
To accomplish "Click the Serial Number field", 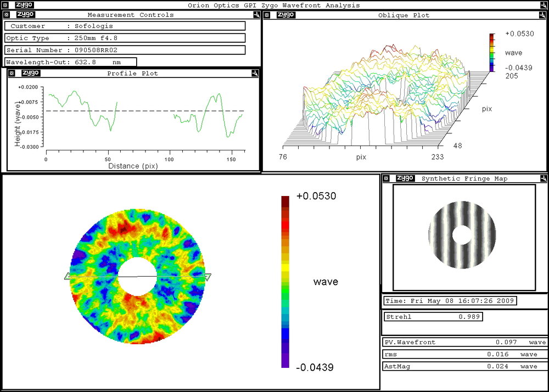I will pos(125,50).
